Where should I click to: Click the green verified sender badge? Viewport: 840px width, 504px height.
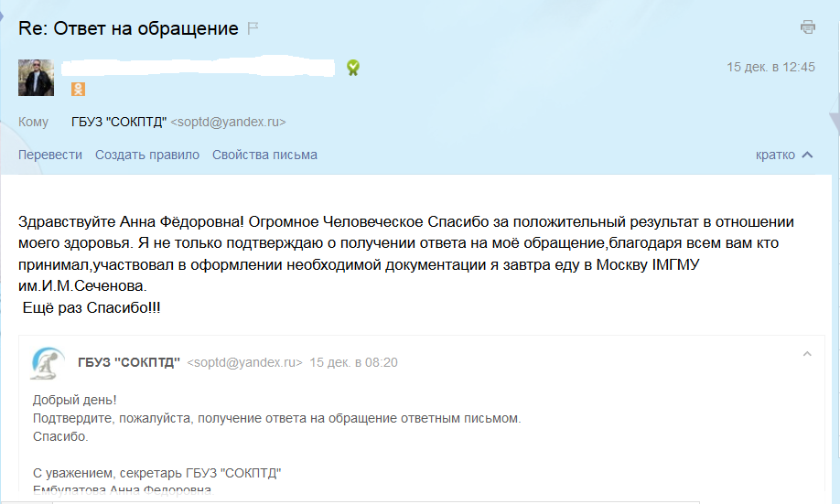pos(353,68)
